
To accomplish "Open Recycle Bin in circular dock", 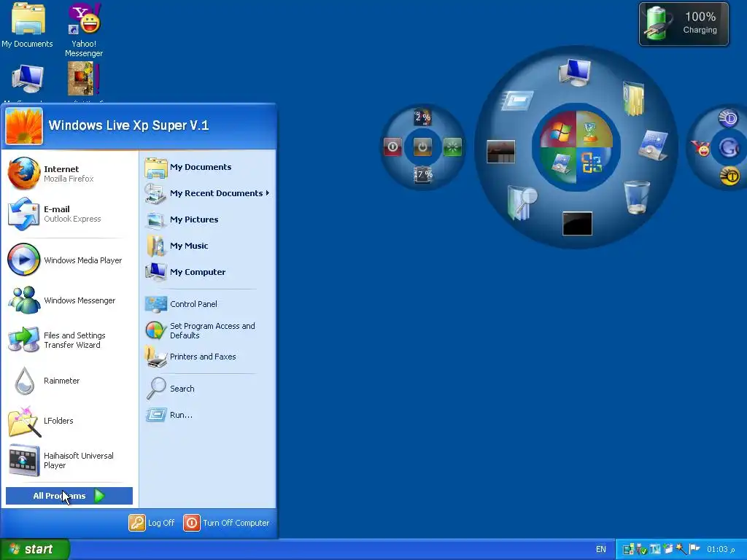I will pos(636,197).
